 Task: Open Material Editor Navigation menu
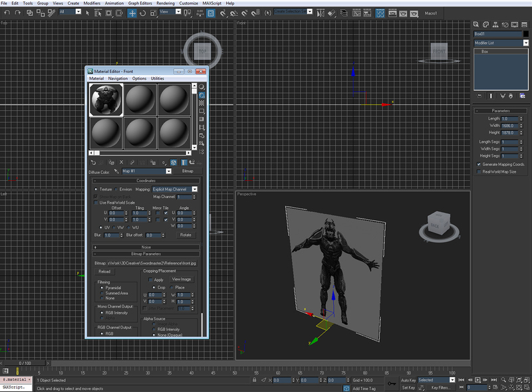pyautogui.click(x=118, y=78)
